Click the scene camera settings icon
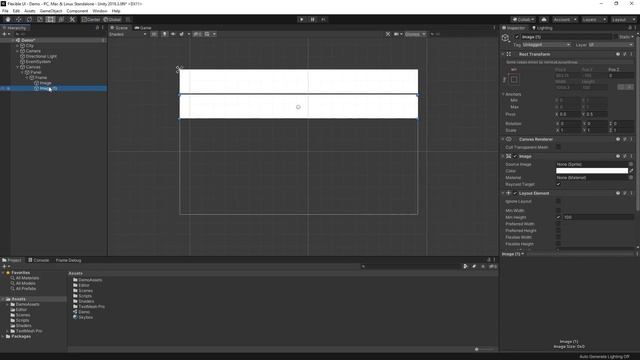Viewport: 640px width, 360px height. [x=397, y=34]
